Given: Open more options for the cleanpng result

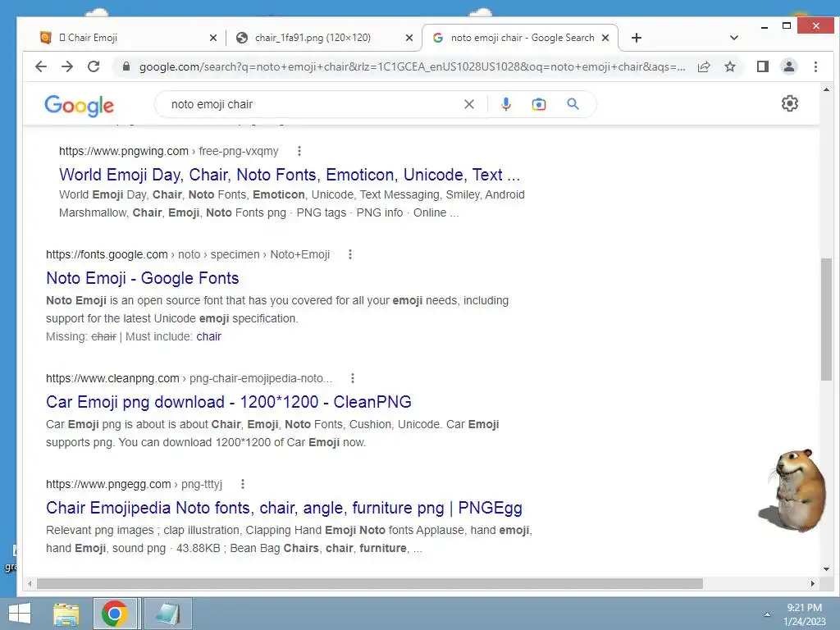Looking at the screenshot, I should [x=353, y=378].
